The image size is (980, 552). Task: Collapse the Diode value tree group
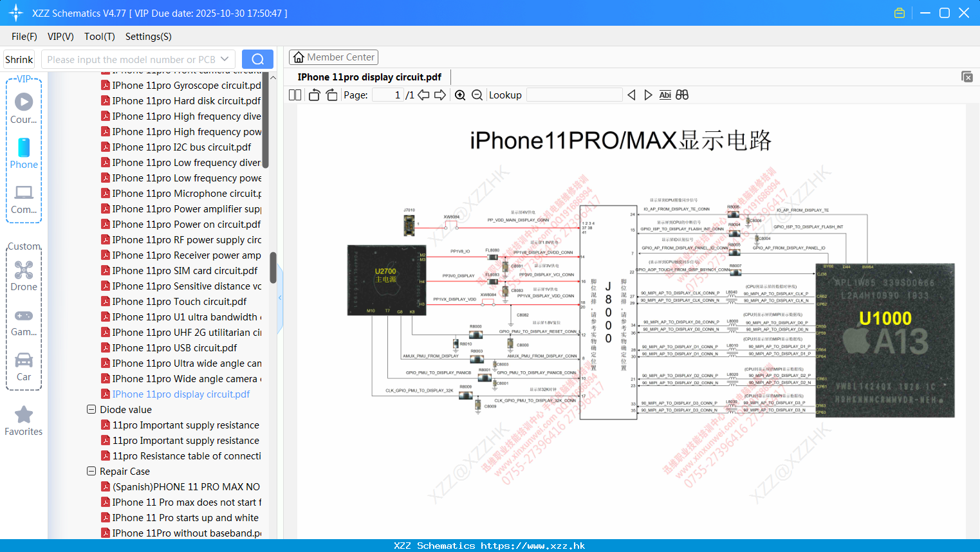pyautogui.click(x=91, y=409)
